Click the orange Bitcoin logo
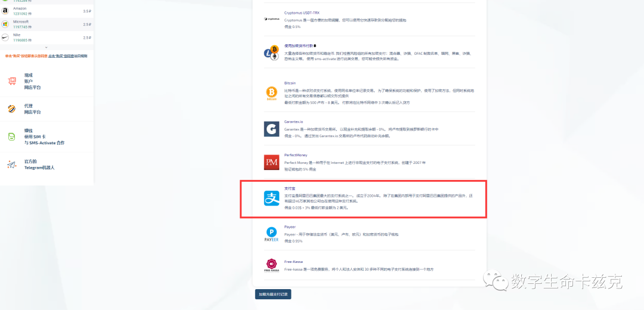Screen dimensions: 644x310 click(271, 93)
